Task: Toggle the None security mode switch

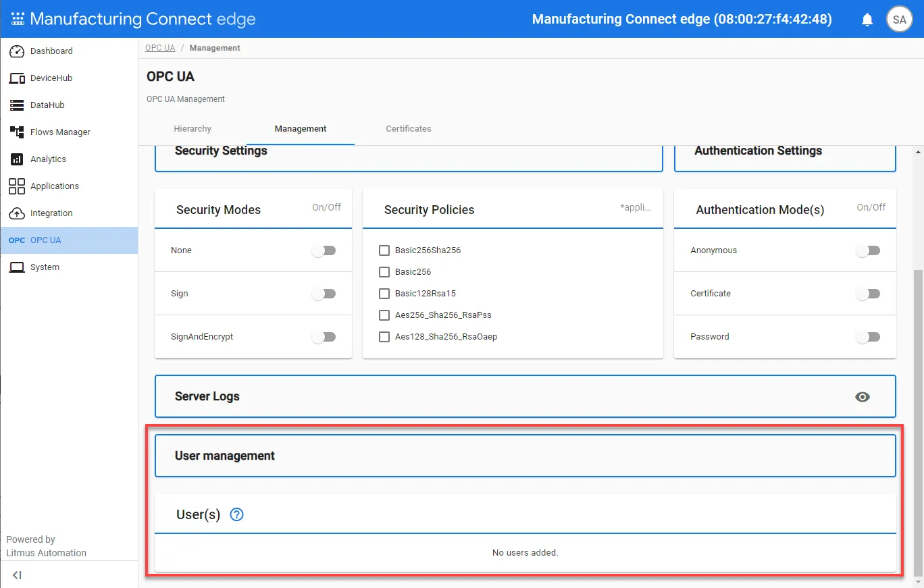Action: coord(324,250)
